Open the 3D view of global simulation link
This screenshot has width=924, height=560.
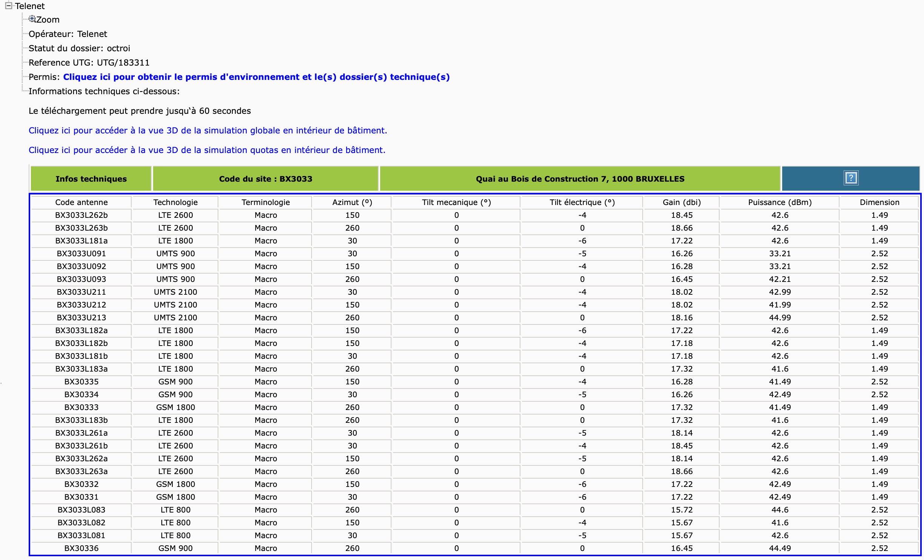point(208,130)
